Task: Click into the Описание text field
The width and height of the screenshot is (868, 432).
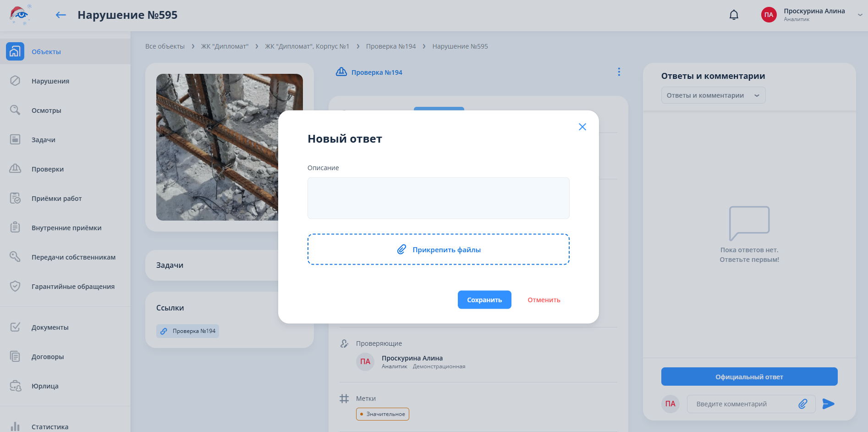Action: (438, 198)
